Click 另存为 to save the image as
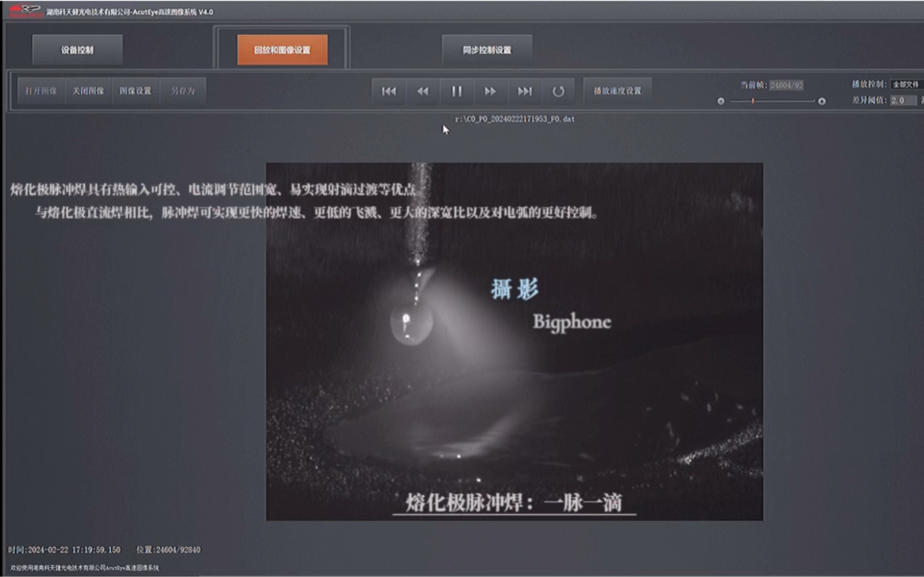Viewport: 924px width, 577px height. coord(183,90)
